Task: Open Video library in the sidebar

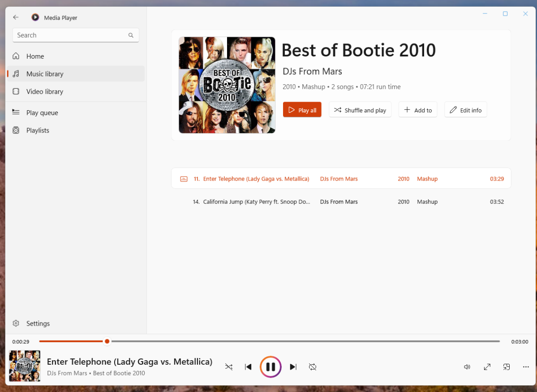Action: (x=76, y=91)
